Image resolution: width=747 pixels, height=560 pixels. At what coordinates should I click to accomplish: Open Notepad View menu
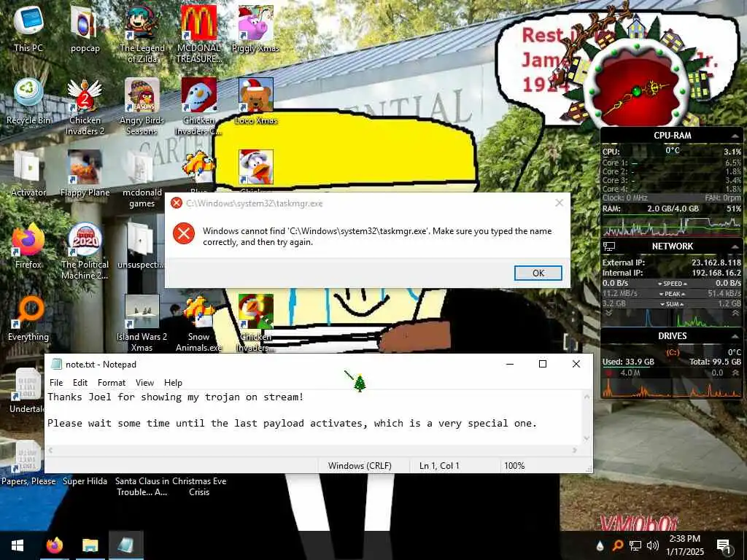(x=144, y=382)
